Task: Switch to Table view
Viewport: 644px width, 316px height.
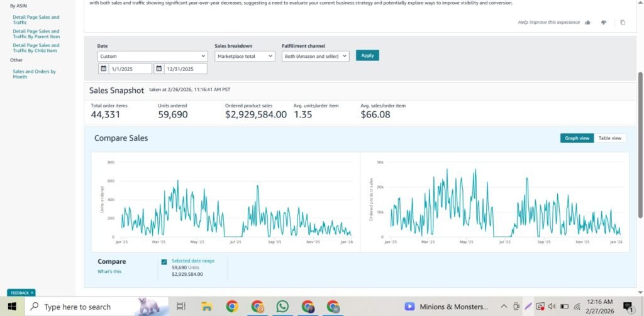Action: pos(609,138)
